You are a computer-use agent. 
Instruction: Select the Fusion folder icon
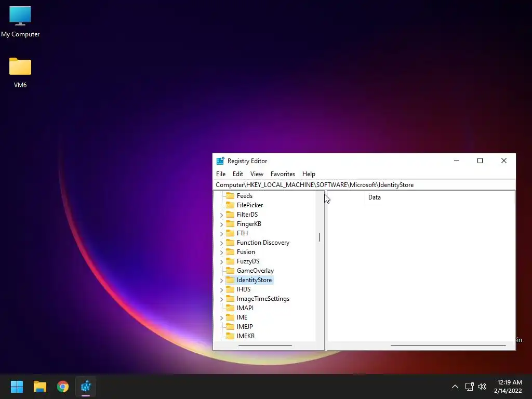click(x=230, y=252)
